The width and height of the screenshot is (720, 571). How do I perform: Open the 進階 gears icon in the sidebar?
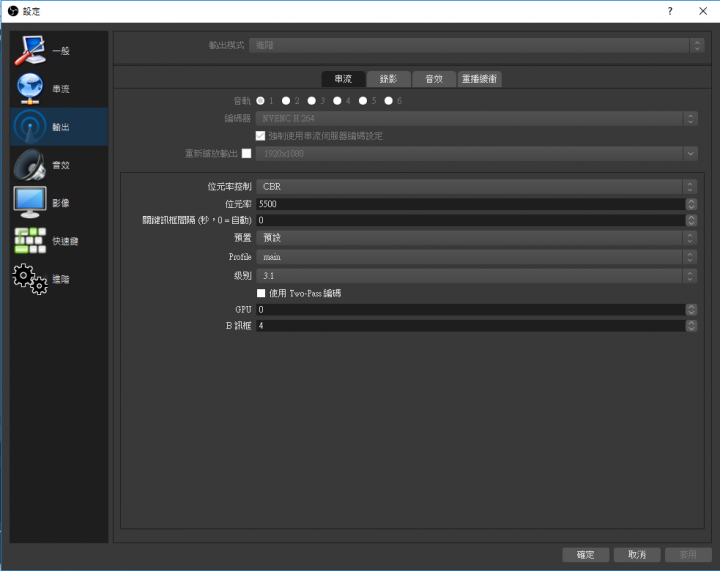point(30,279)
